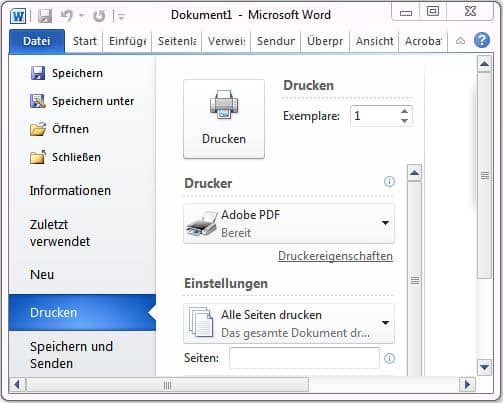Click the settings panel scrollbar thumb
503x403 pixels.
click(x=415, y=280)
